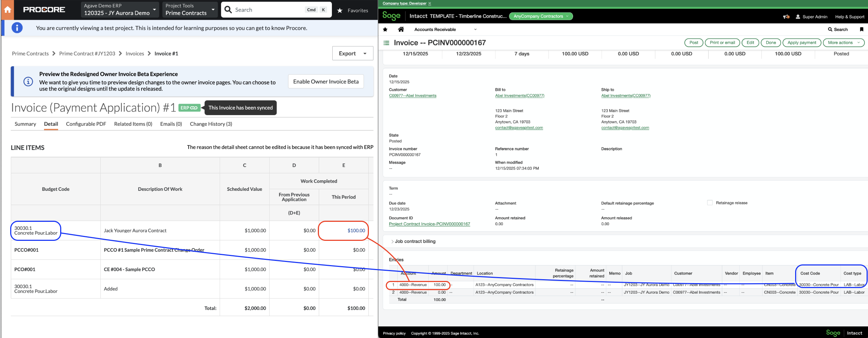
Task: Open Procore Favorites via the star icon
Action: tap(340, 11)
